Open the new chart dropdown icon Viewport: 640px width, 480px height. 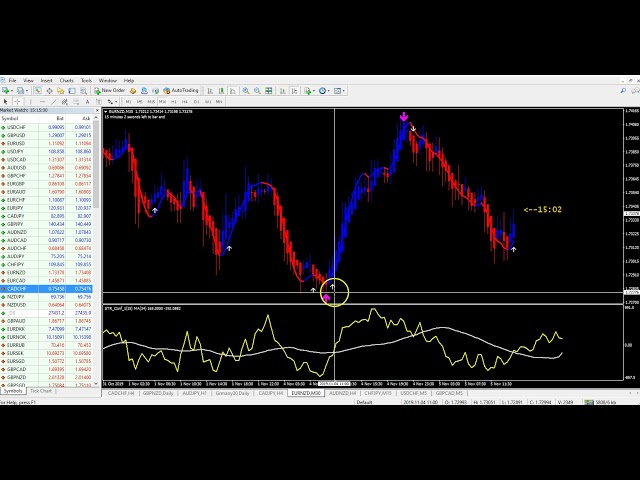click(7, 90)
